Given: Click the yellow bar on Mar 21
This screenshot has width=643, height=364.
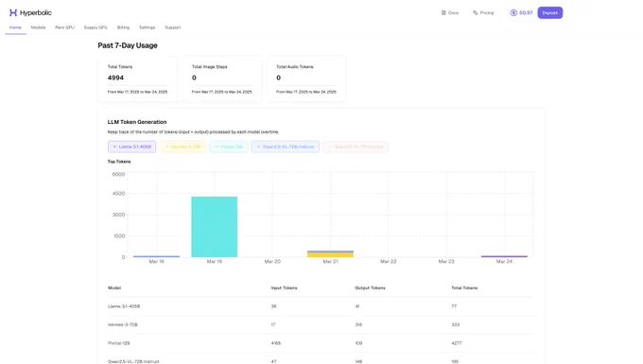Looking at the screenshot, I should (330, 255).
